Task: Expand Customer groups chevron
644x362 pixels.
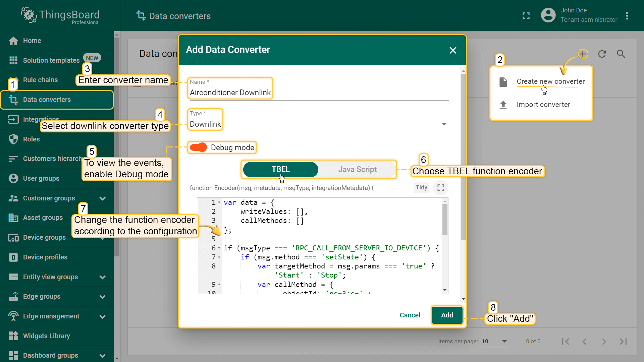Action: coord(103,198)
